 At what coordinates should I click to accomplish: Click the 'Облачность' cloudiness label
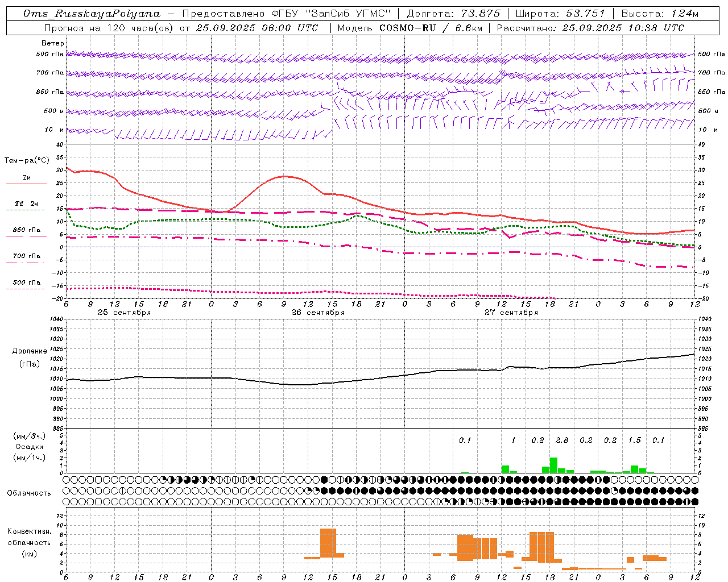tap(29, 493)
